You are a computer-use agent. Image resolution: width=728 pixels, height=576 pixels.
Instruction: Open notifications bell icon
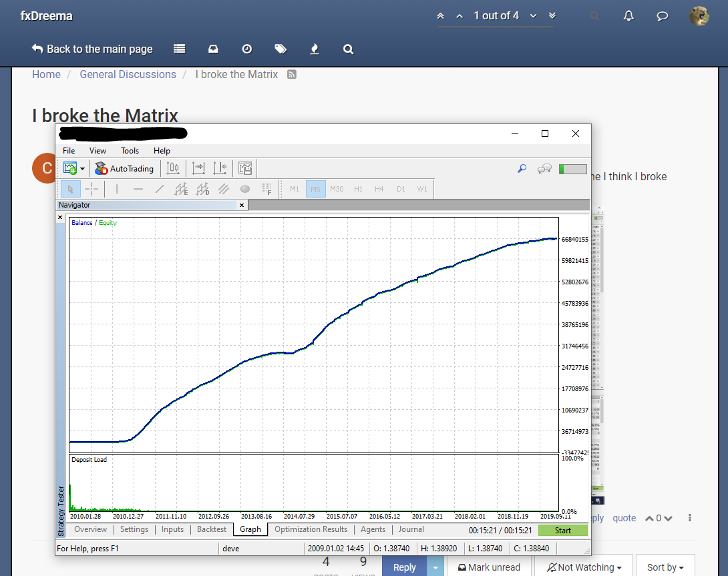(x=628, y=16)
